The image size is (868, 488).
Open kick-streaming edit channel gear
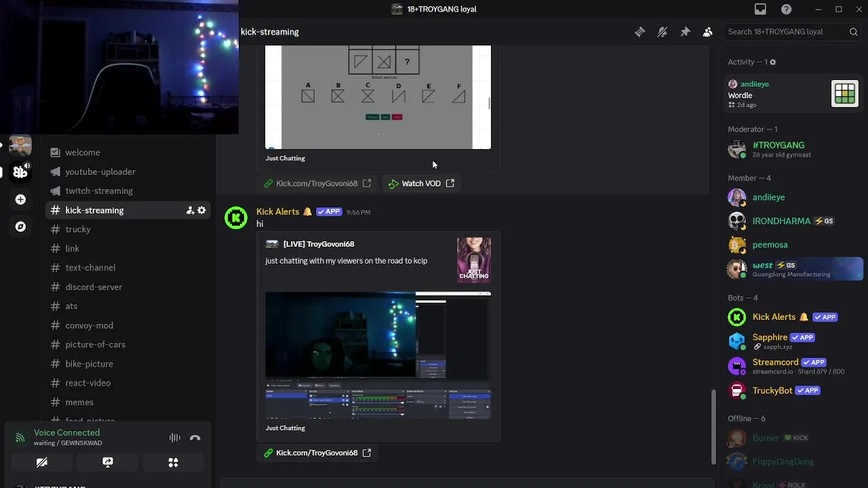point(201,211)
